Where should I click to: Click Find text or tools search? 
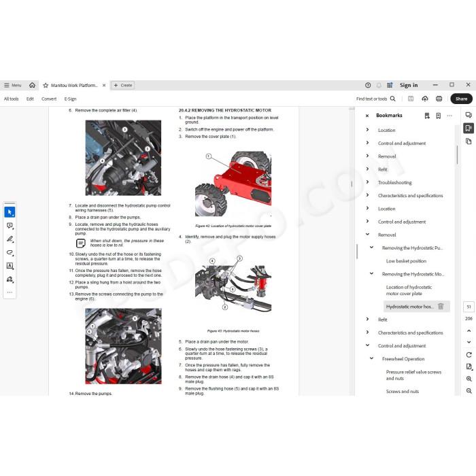(x=376, y=99)
